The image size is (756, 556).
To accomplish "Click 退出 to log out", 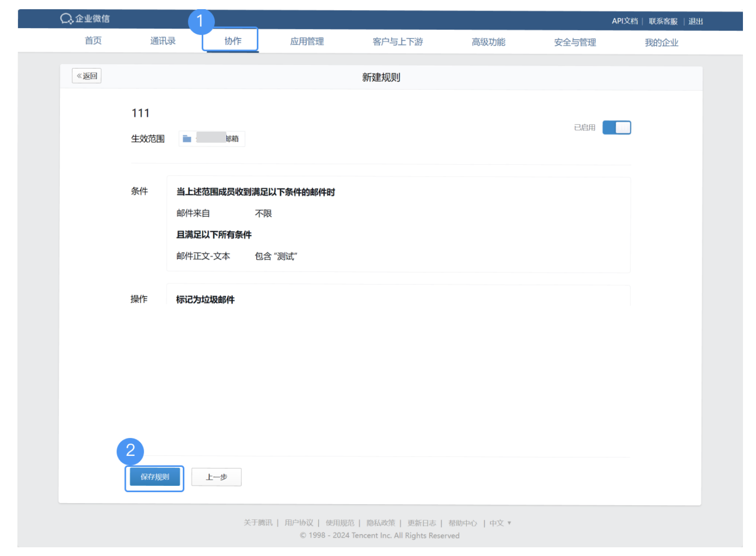I will tap(696, 21).
